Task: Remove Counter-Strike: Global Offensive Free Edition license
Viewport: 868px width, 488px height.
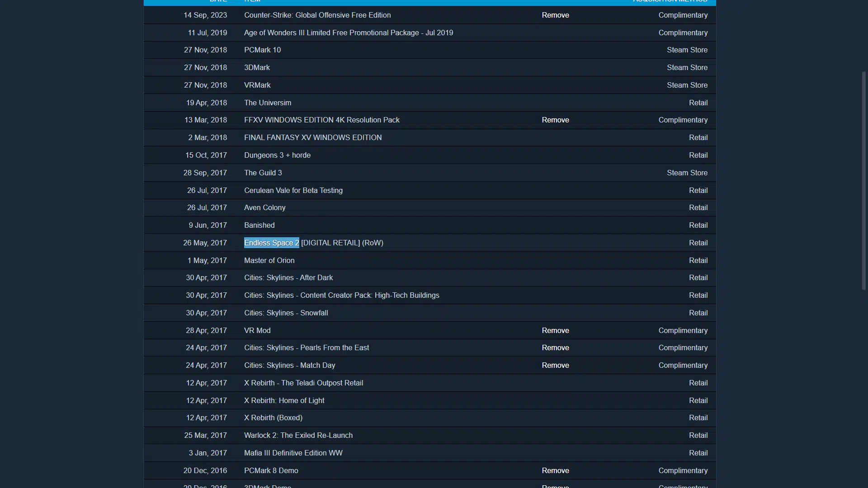Action: (555, 15)
